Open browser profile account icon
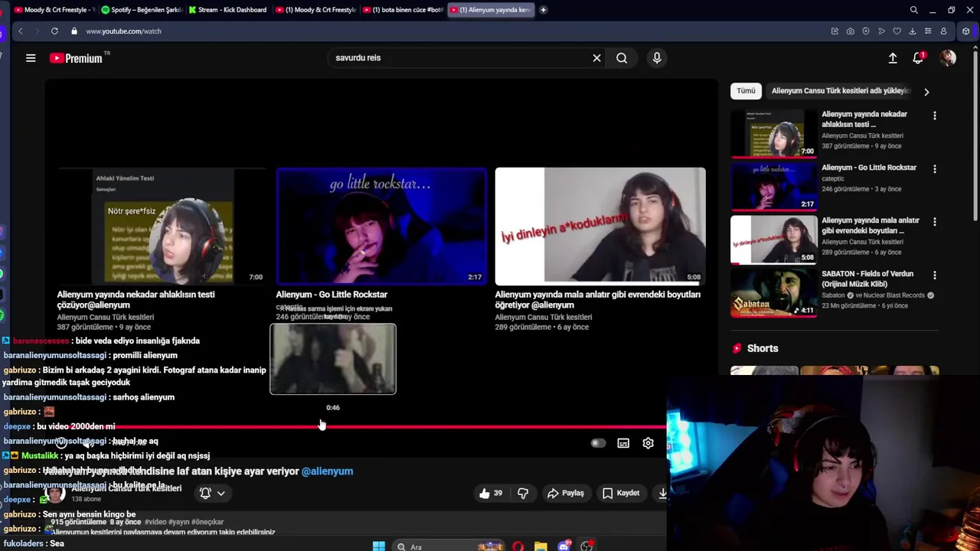 943,31
